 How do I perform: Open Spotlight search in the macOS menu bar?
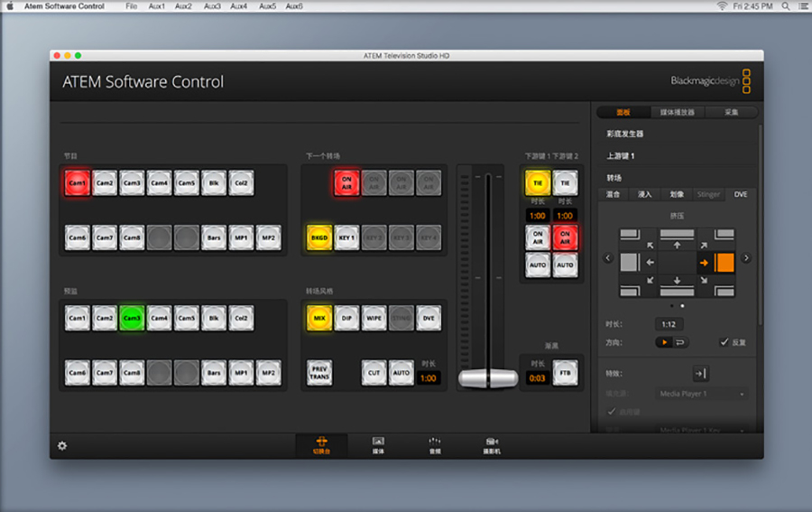tap(786, 6)
